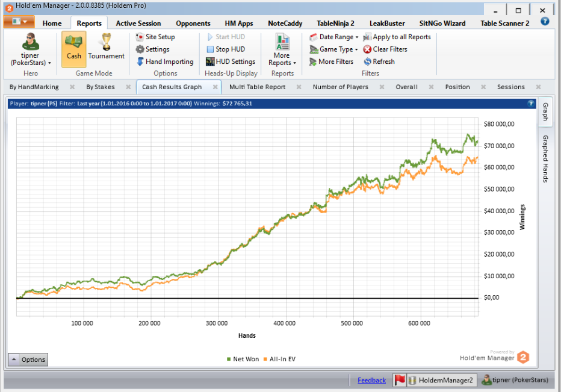Close the Multi Table Report tab
The width and height of the screenshot is (561, 392).
click(x=299, y=87)
